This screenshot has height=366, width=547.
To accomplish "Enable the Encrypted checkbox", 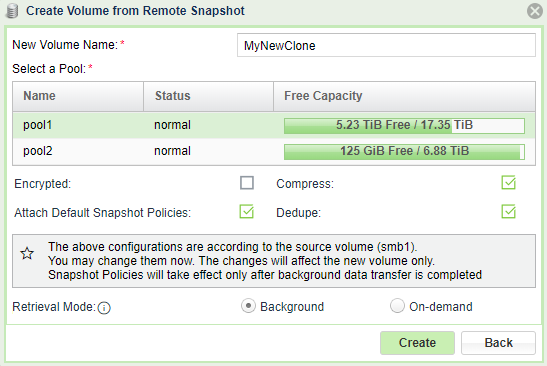I will (247, 183).
